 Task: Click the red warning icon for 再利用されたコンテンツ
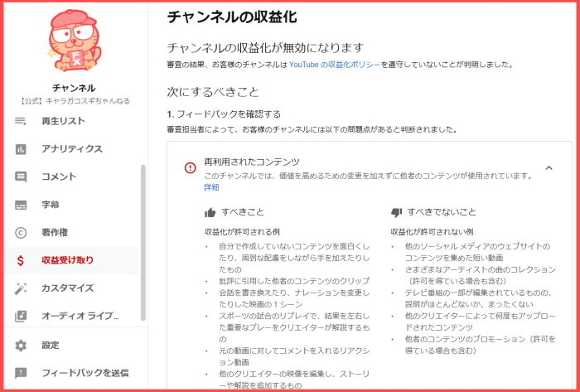pyautogui.click(x=190, y=168)
